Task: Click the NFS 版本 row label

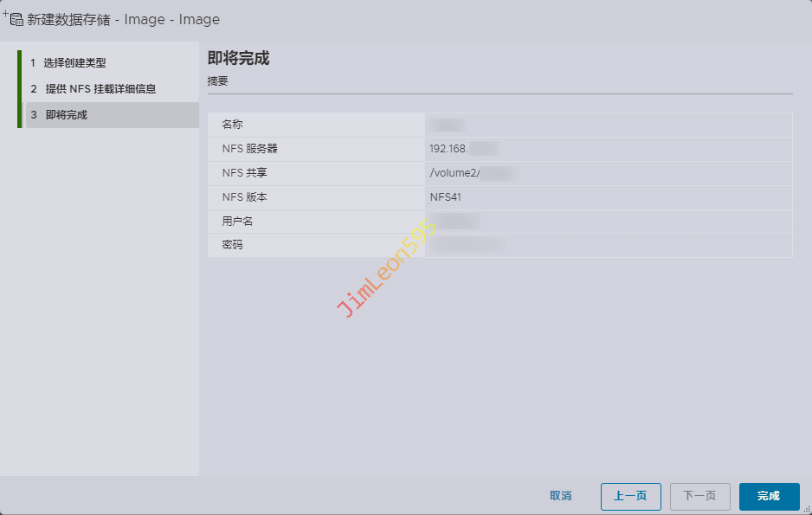Action: coord(244,197)
